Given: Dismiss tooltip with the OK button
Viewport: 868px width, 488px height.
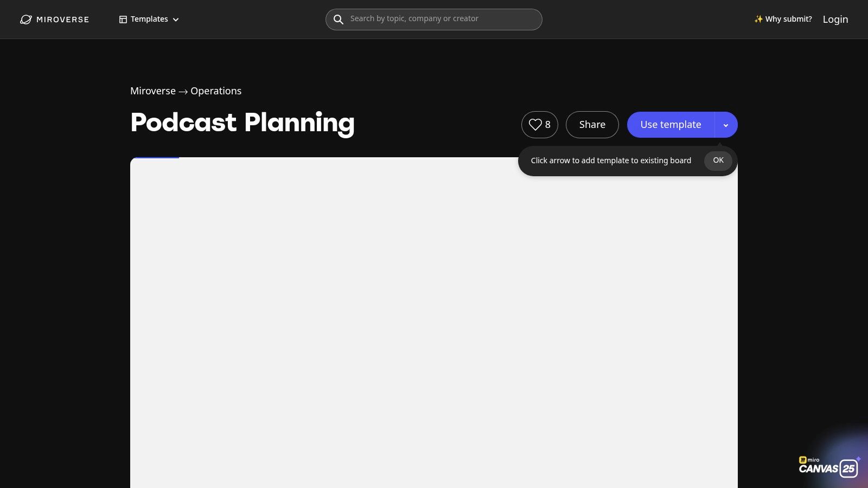Looking at the screenshot, I should click(718, 160).
